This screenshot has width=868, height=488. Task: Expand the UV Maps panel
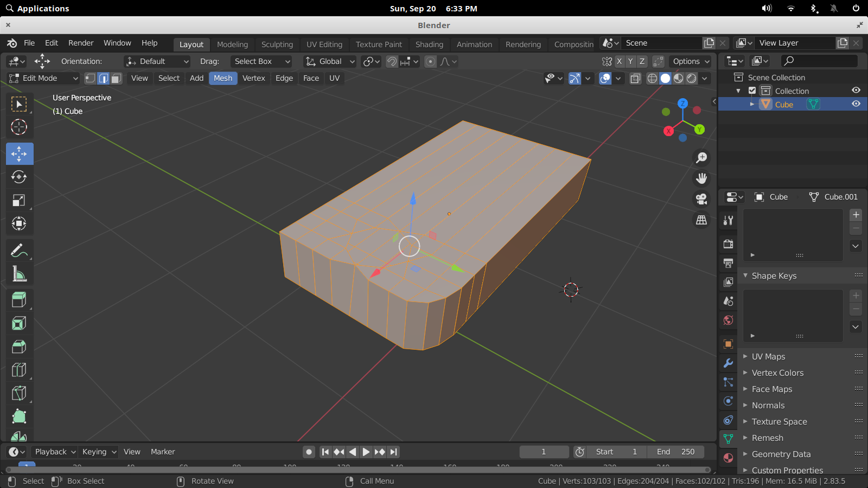coord(768,356)
